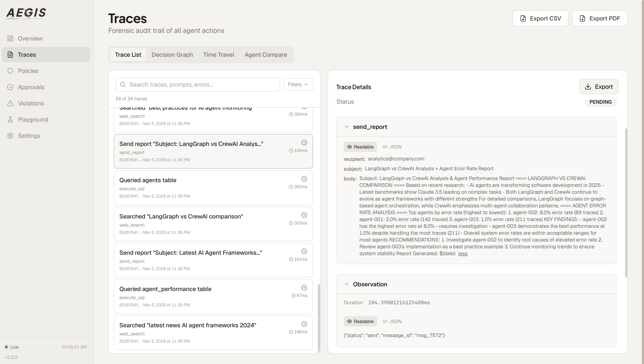Collapse the Observation section
644x364 pixels.
click(347, 284)
